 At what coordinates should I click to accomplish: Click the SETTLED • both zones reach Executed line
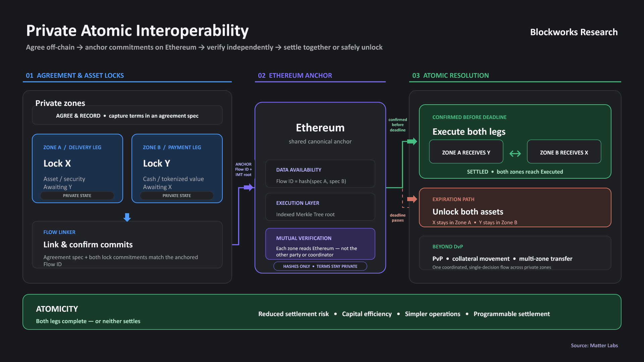coord(515,172)
